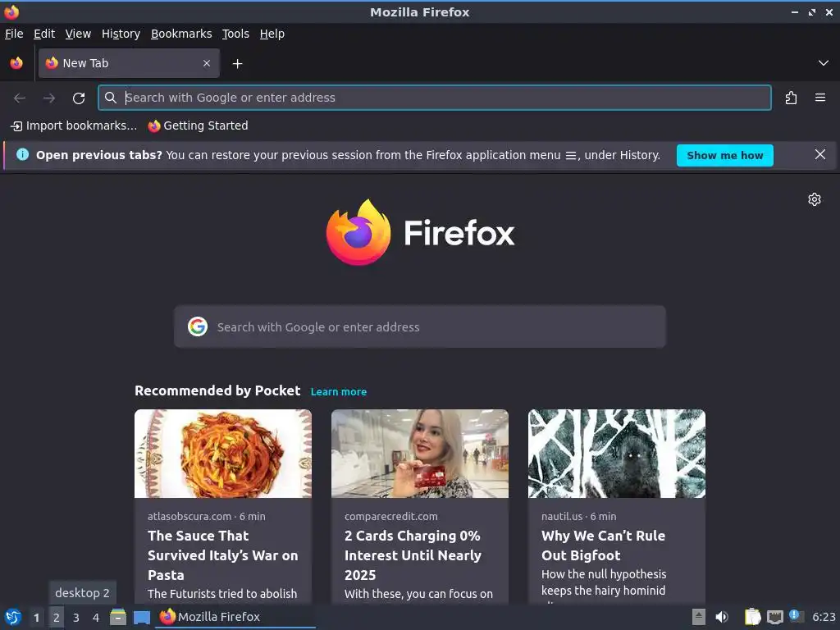This screenshot has height=630, width=840.
Task: Switch to desktop 4 in the pager
Action: 96,617
